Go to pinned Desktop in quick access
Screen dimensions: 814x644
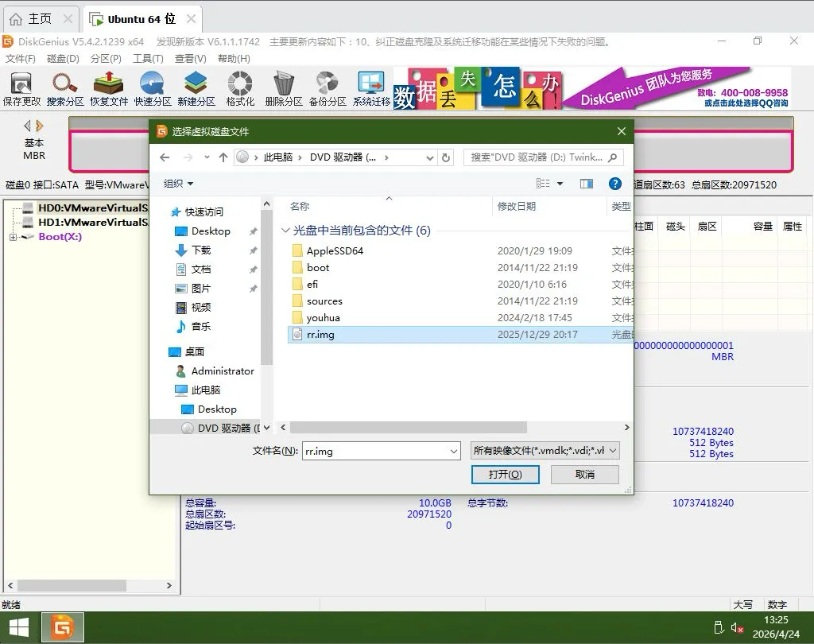(210, 231)
